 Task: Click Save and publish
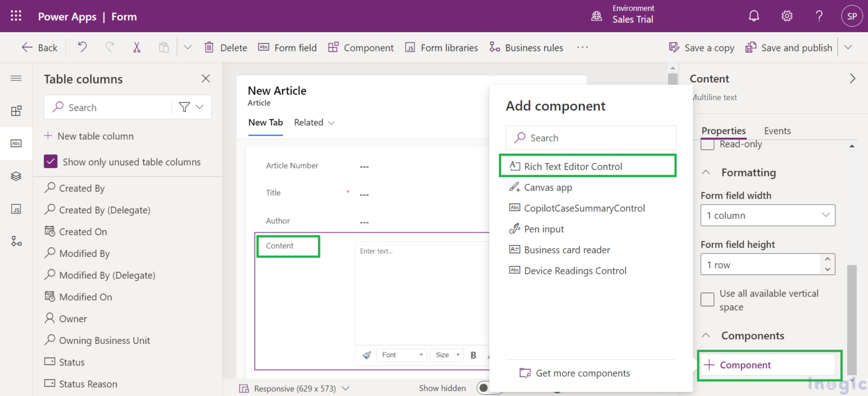[x=789, y=48]
